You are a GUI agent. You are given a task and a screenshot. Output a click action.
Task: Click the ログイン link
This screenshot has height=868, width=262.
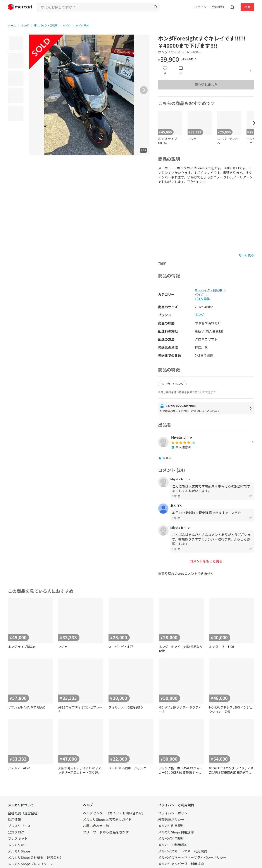click(200, 7)
